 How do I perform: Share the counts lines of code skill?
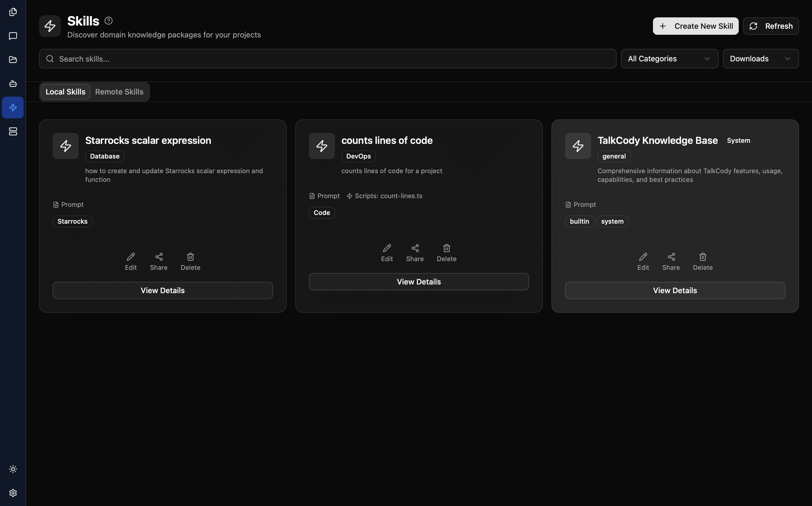pos(414,253)
